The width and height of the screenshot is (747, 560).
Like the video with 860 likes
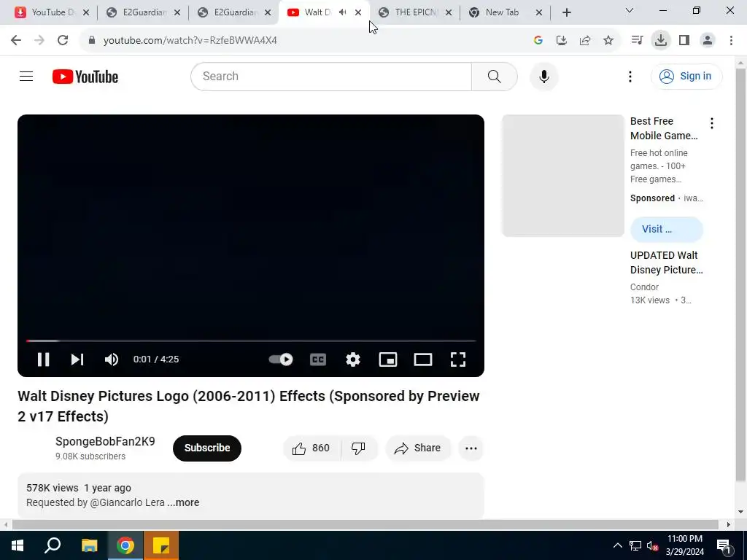click(311, 448)
